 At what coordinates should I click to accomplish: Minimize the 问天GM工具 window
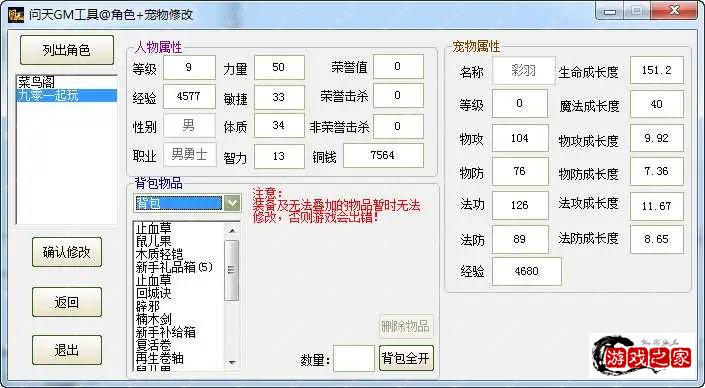(610, 11)
